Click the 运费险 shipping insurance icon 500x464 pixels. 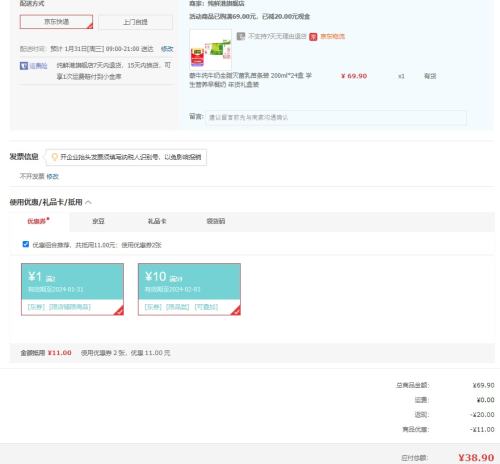[24, 66]
